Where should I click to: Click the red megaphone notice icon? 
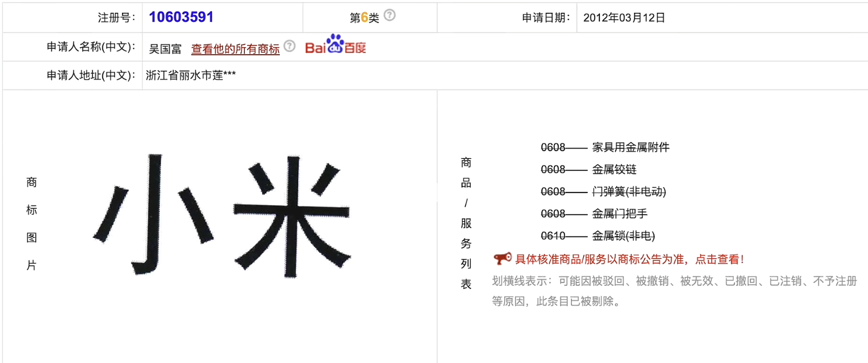click(x=502, y=258)
